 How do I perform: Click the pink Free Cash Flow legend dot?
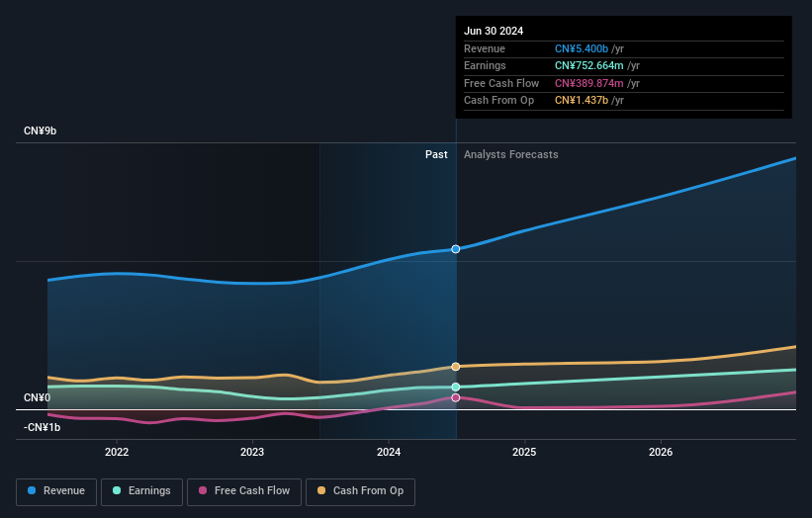click(203, 490)
